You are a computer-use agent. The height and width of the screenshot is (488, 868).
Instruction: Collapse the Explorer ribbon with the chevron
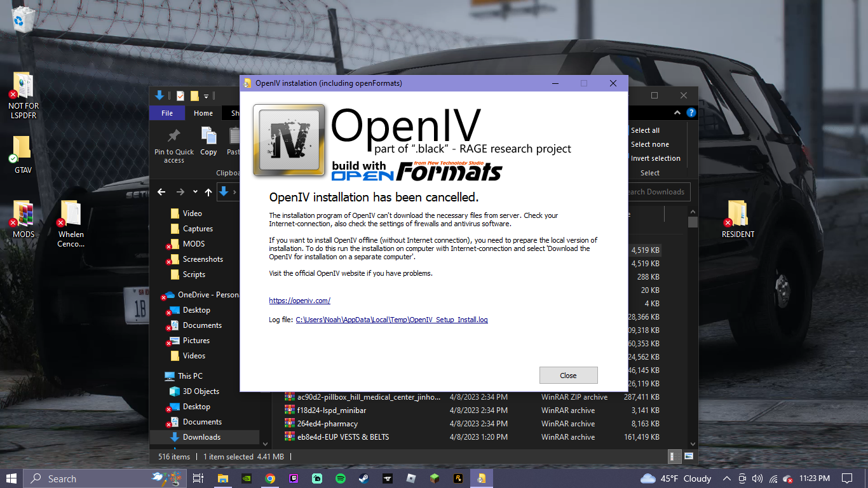coord(677,113)
